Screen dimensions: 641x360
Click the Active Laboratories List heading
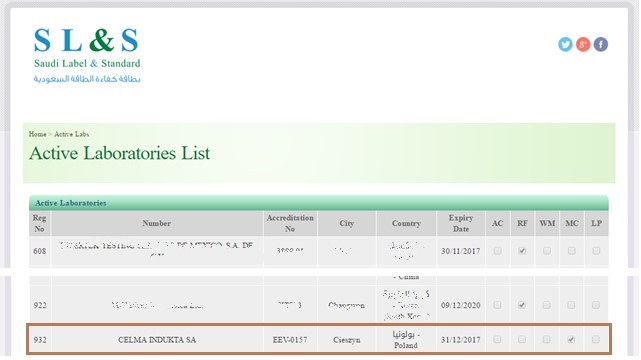(119, 154)
